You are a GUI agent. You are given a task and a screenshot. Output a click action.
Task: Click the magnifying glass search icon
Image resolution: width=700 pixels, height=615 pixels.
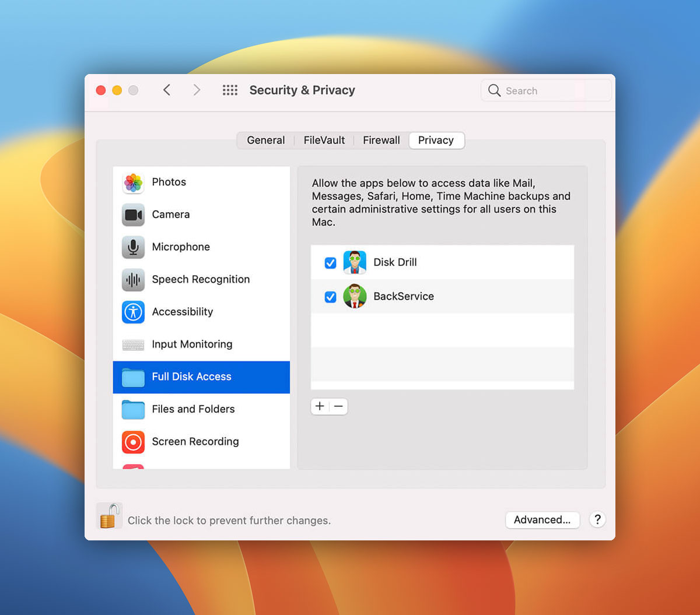pos(494,90)
